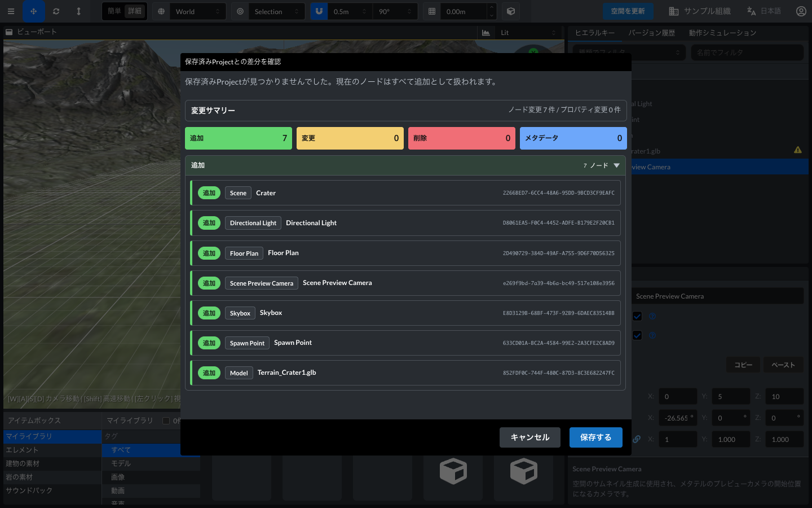This screenshot has width=812, height=508.
Task: Click the translate language icon
Action: coord(751,11)
